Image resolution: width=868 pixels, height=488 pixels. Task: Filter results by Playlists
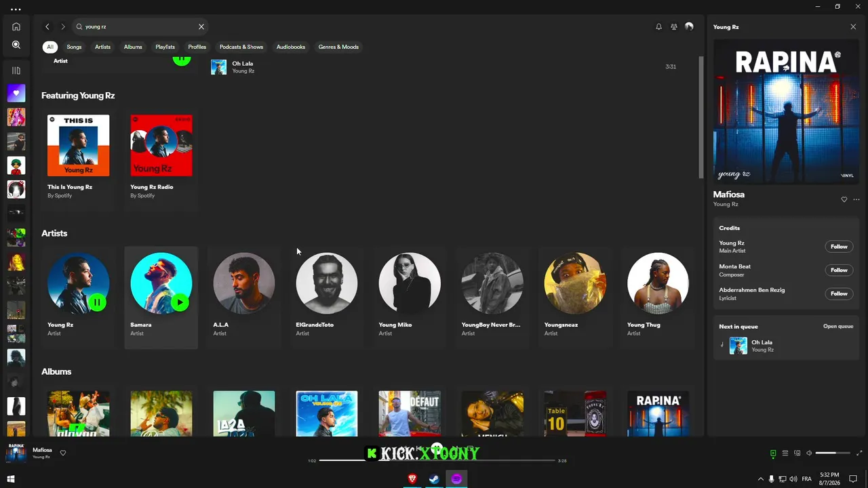pyautogui.click(x=165, y=47)
